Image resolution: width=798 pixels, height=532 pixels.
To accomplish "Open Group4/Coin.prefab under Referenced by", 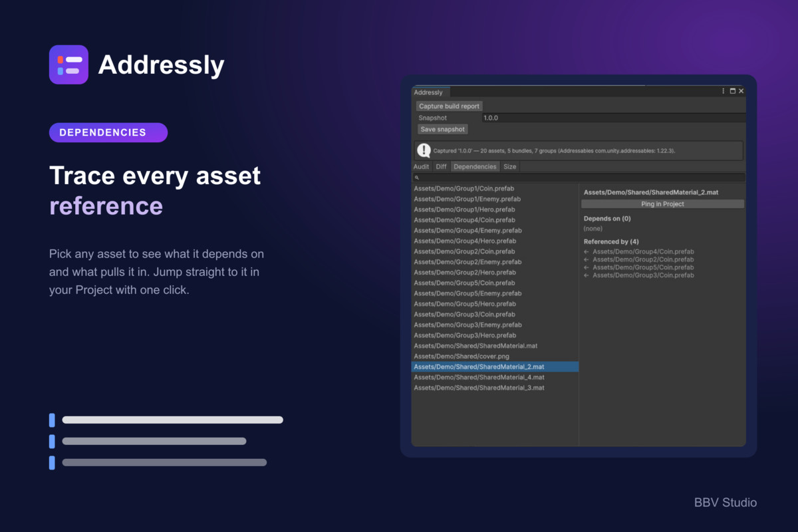I will click(643, 252).
